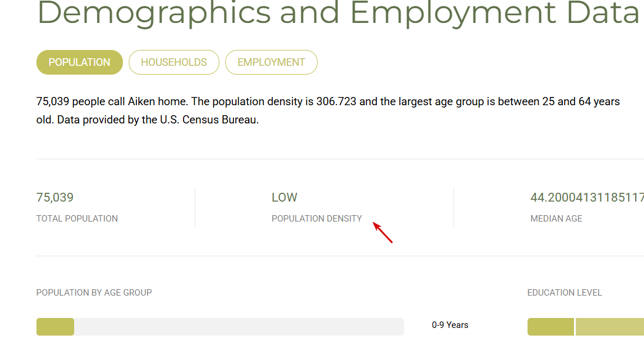Click the Demographics and Employment Data heading
This screenshot has width=644, height=345.
pos(338,13)
